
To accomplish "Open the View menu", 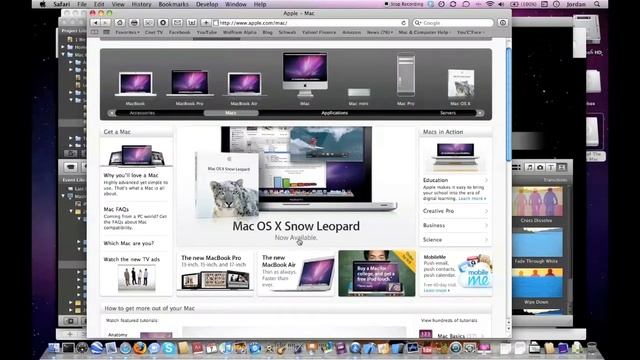I will tap(118, 4).
